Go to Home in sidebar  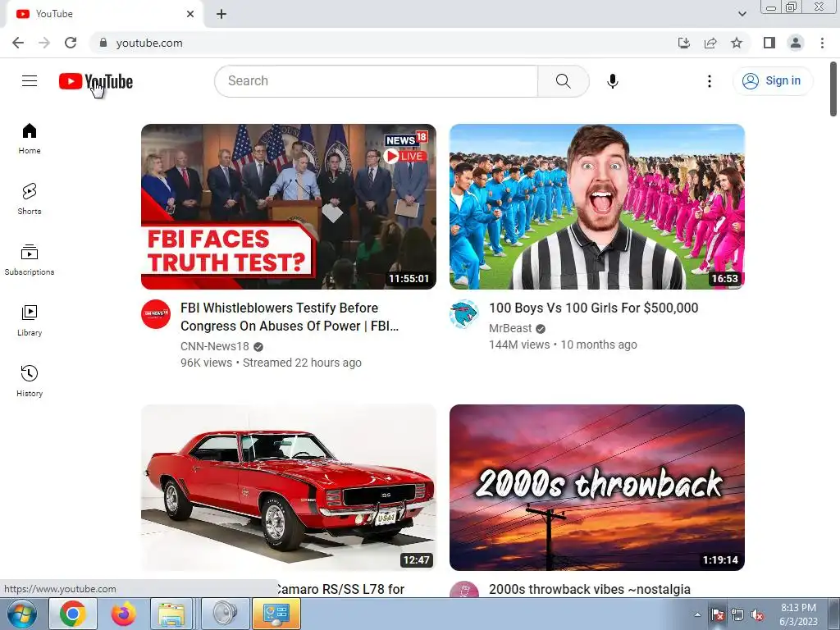tap(30, 139)
